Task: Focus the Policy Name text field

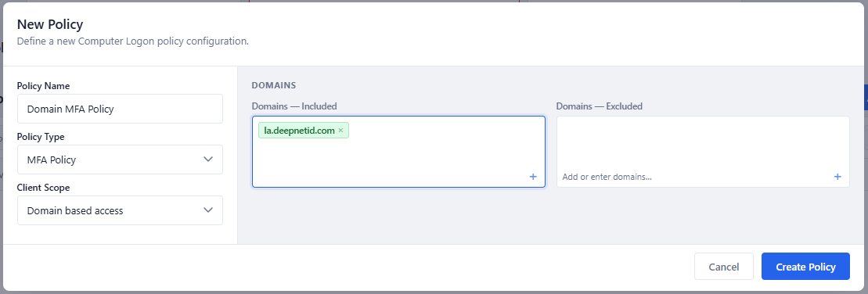Action: (x=120, y=109)
